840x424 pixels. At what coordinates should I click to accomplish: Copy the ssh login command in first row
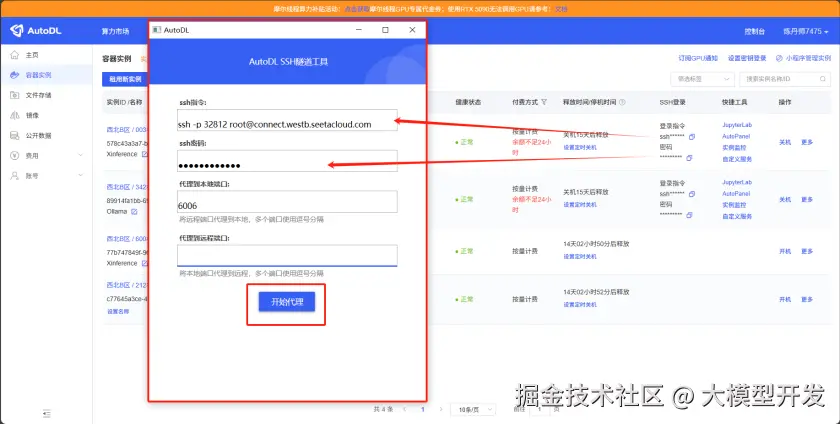click(x=692, y=137)
